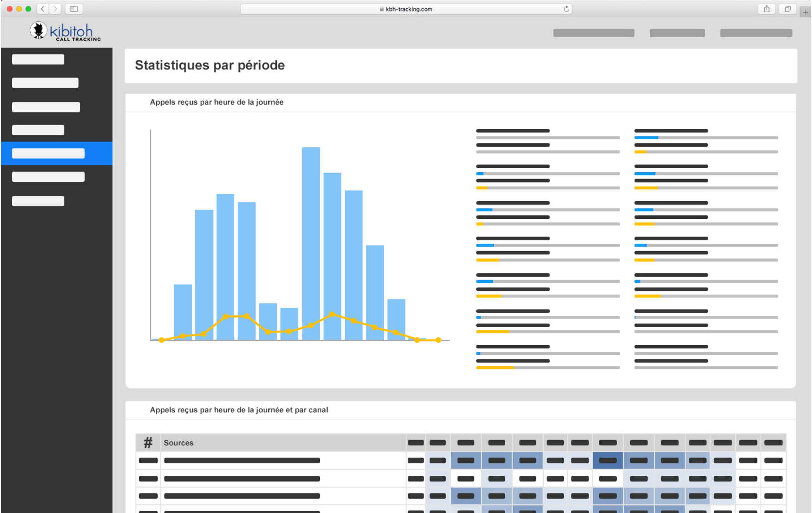Open the topmost sidebar menu item
Image resolution: width=812 pixels, height=513 pixels.
click(38, 59)
